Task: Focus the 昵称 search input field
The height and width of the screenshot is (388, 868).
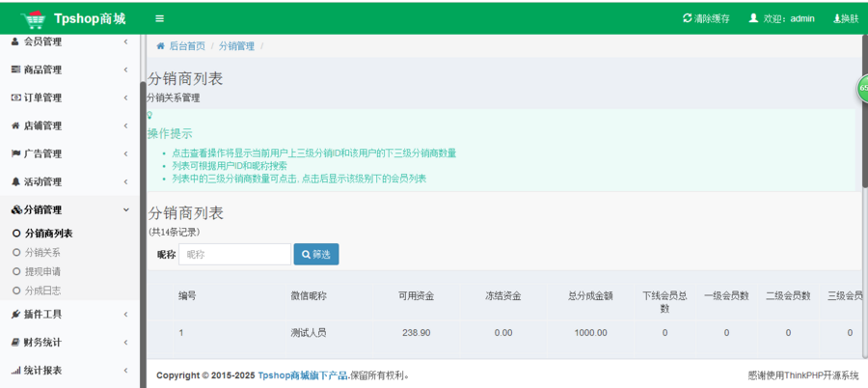Action: coord(234,255)
